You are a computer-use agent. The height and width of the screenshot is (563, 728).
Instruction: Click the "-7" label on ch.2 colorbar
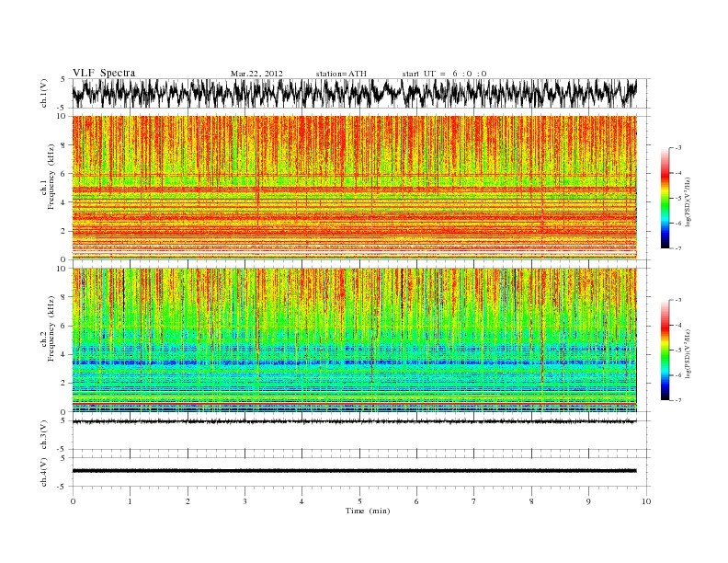coord(677,400)
